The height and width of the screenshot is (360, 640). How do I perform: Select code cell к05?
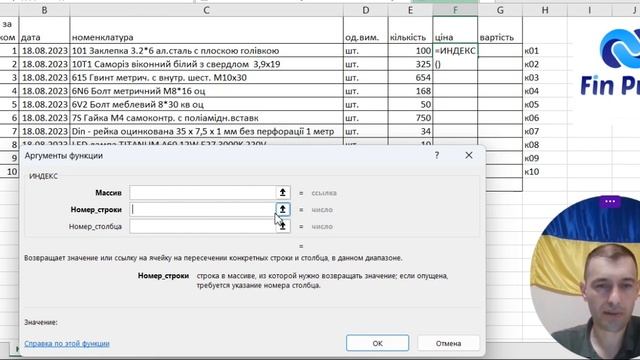pos(545,104)
